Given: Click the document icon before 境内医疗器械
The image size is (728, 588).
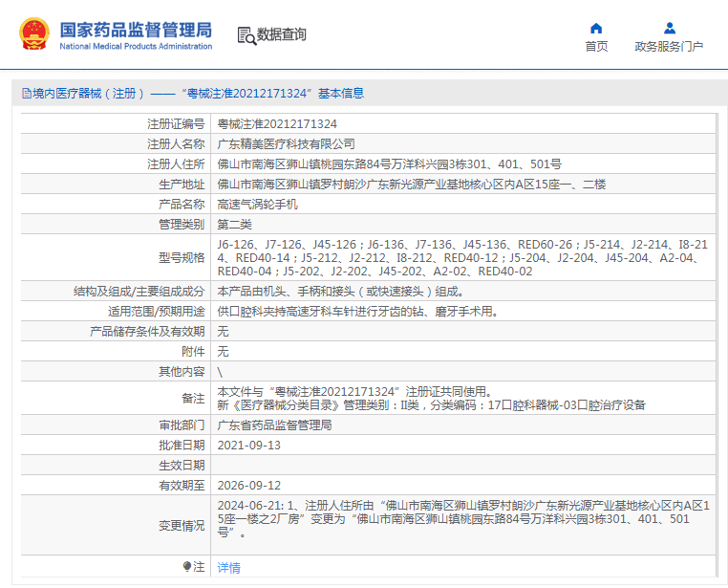Looking at the screenshot, I should tap(27, 94).
